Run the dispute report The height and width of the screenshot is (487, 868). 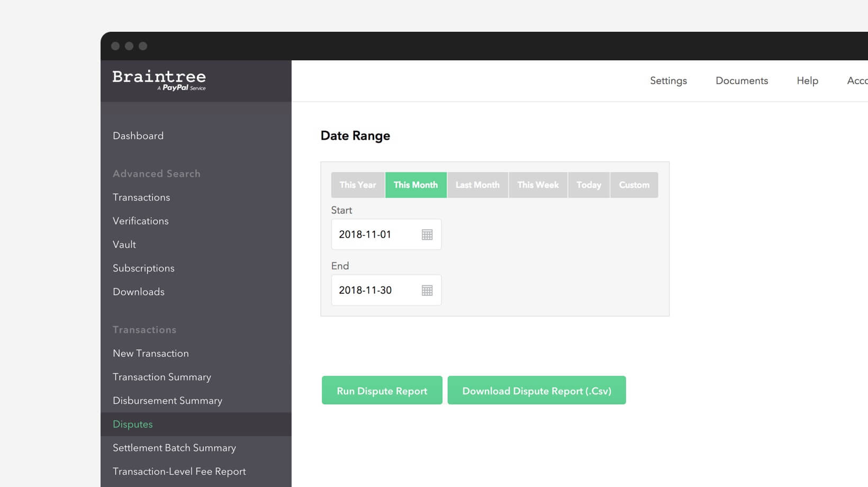(x=382, y=390)
